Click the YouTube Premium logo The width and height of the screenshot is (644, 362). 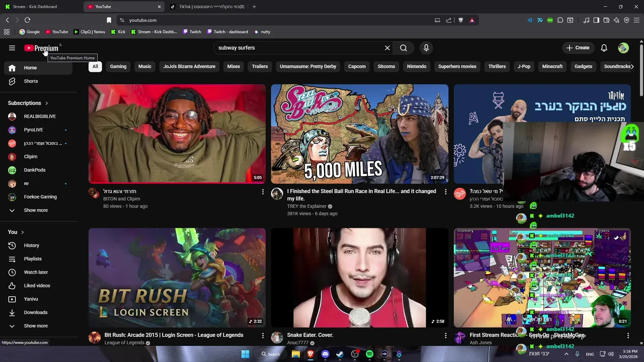click(x=41, y=48)
